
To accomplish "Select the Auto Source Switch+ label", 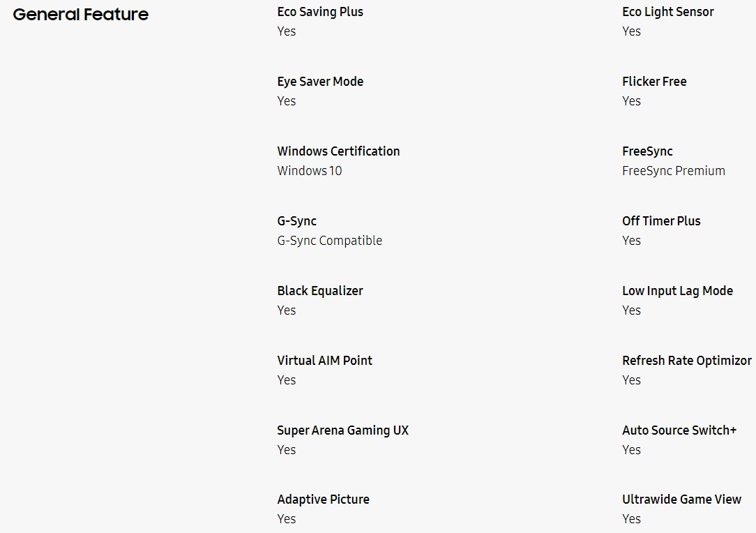I will 679,430.
